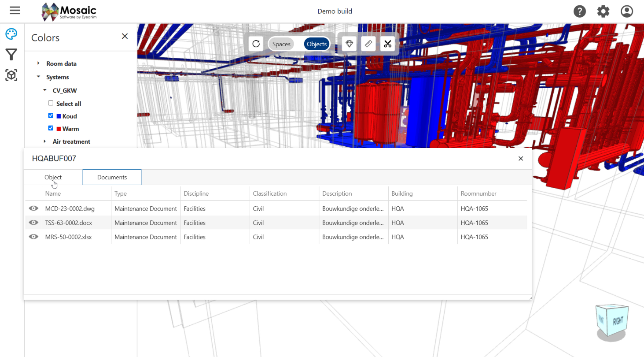Close the Colors panel

(125, 36)
